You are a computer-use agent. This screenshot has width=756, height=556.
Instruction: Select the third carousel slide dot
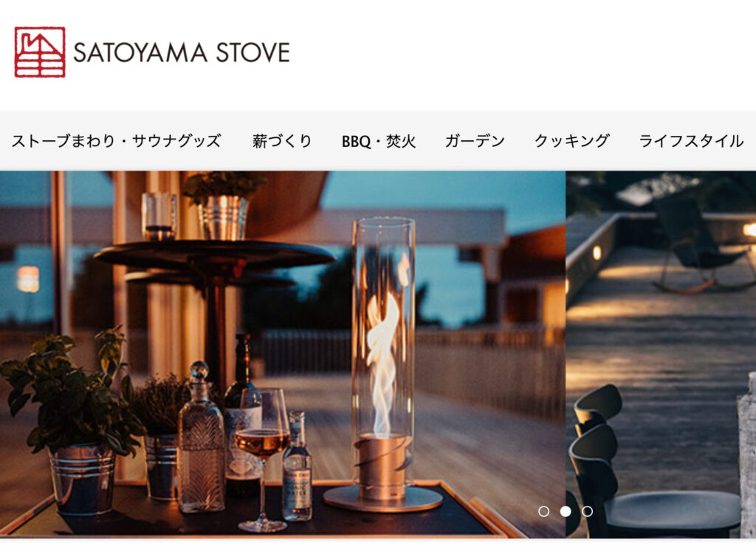587,511
